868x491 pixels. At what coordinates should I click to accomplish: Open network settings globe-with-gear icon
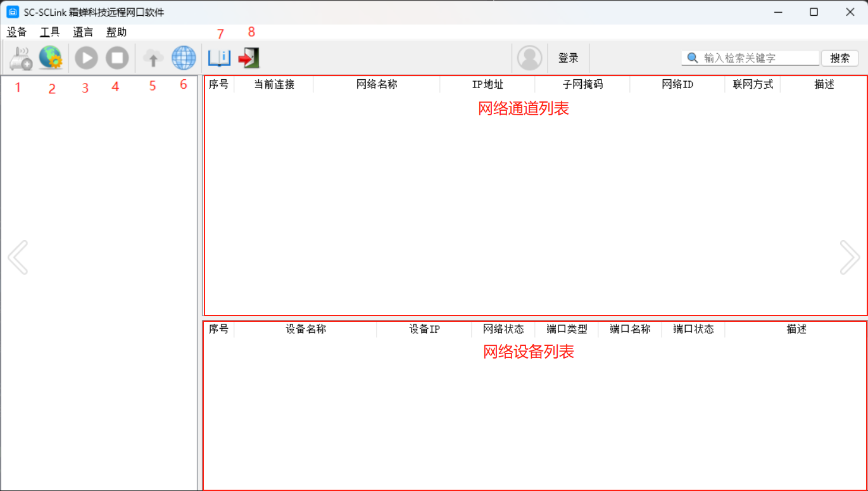51,58
